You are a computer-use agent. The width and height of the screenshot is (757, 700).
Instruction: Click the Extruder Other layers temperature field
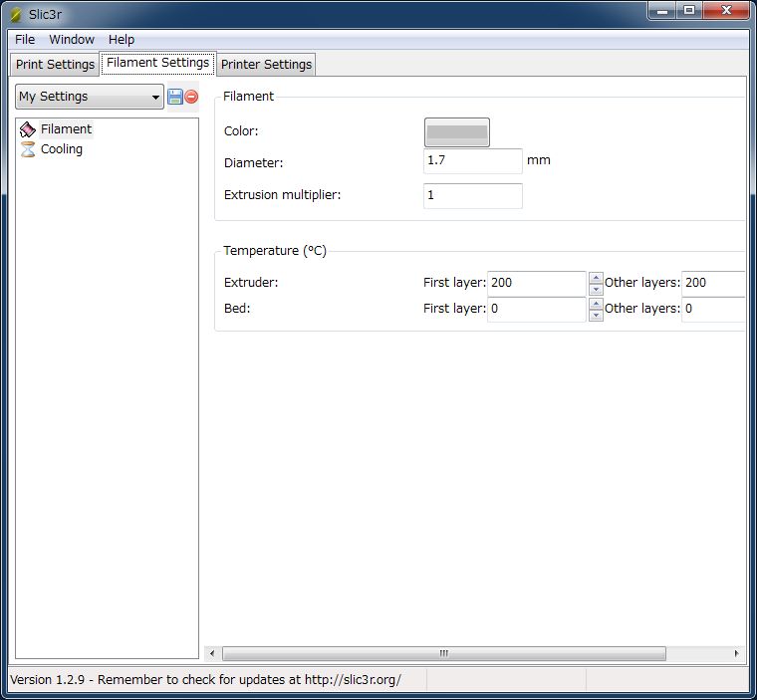713,283
